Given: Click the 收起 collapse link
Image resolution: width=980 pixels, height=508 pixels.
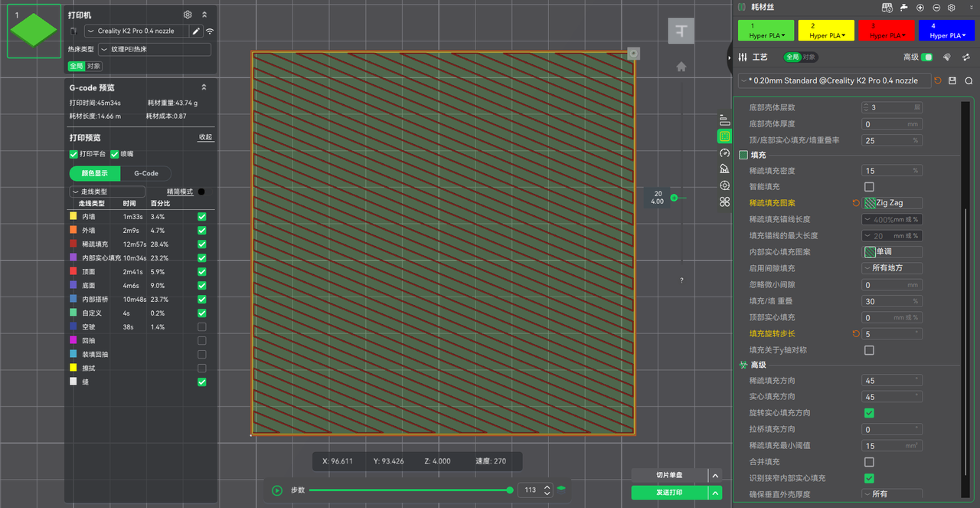Looking at the screenshot, I should [205, 138].
